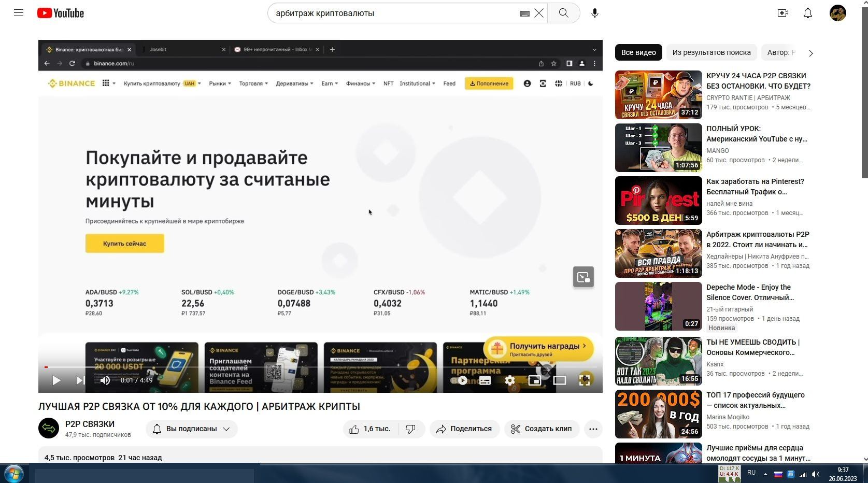Open the taskbar network signal icon
The image size is (868, 483).
tap(803, 474)
